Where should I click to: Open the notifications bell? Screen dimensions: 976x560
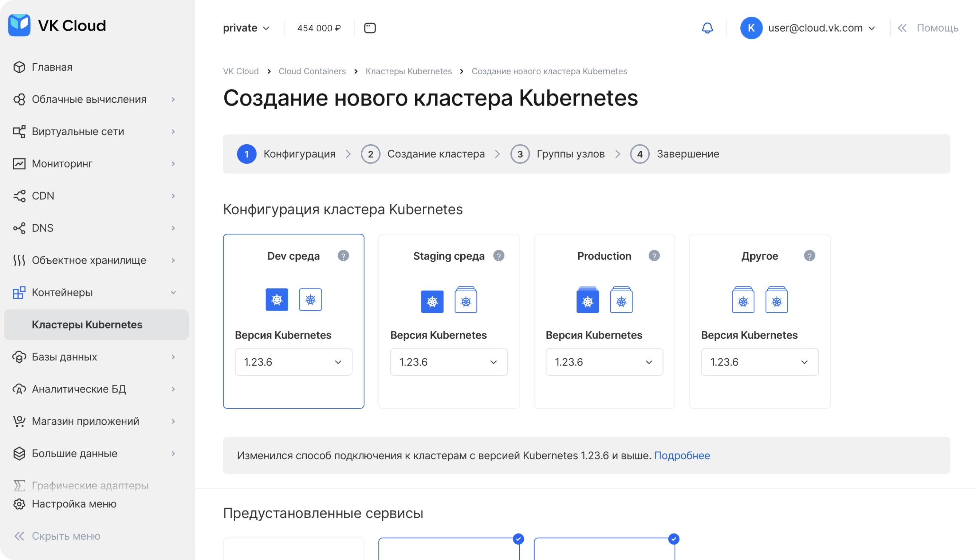point(707,28)
